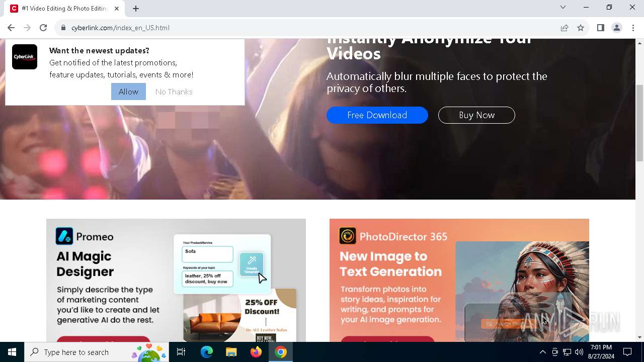Click the taskbar search box
This screenshot has height=362, width=644.
[97, 352]
